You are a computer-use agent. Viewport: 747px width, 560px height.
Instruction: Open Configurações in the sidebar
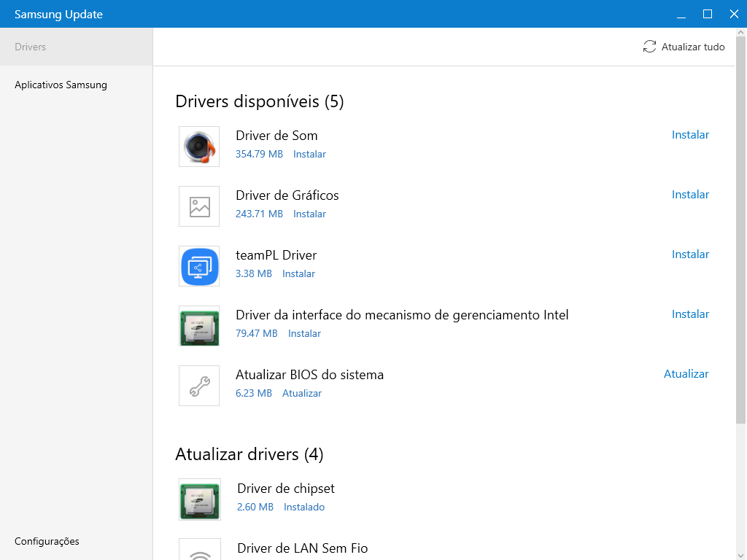pyautogui.click(x=47, y=542)
